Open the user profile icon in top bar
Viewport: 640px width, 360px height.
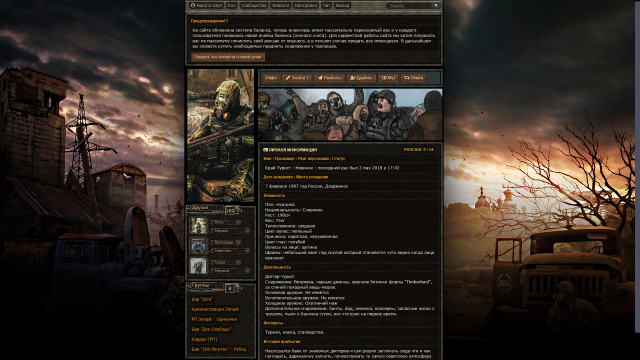point(193,6)
